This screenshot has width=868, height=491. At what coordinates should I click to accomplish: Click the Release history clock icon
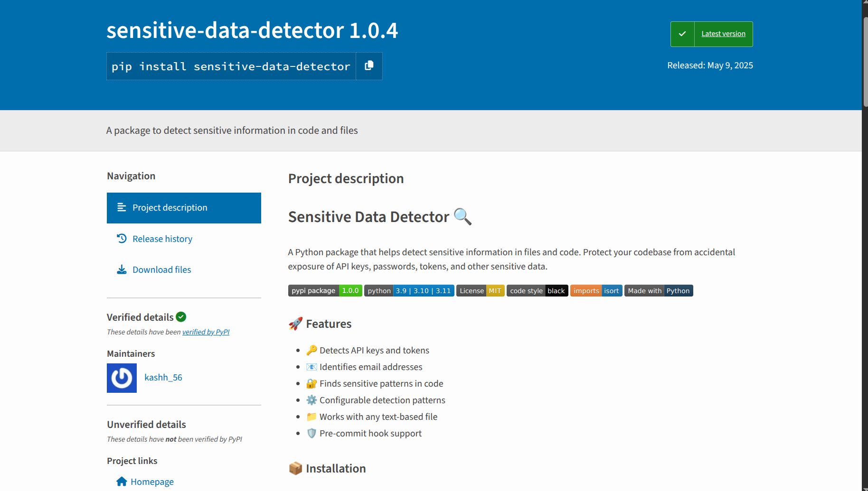[122, 239]
